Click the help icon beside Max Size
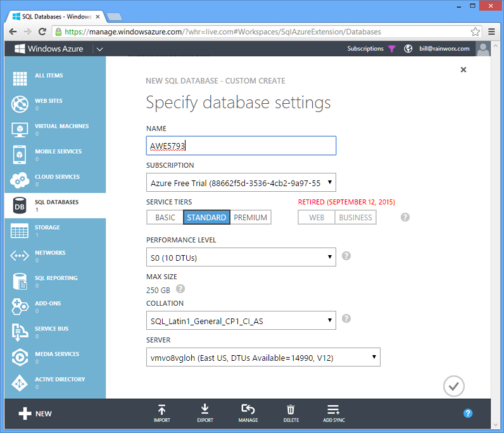Image resolution: width=504 pixels, height=433 pixels. 180,289
